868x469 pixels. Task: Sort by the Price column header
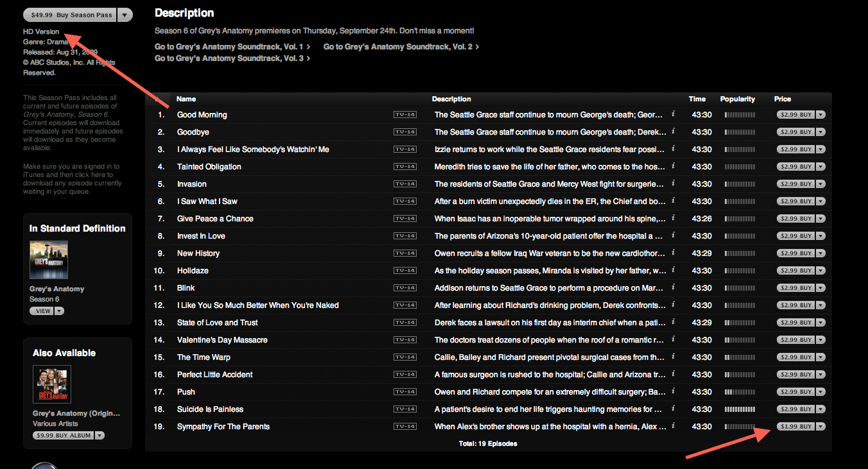point(783,99)
